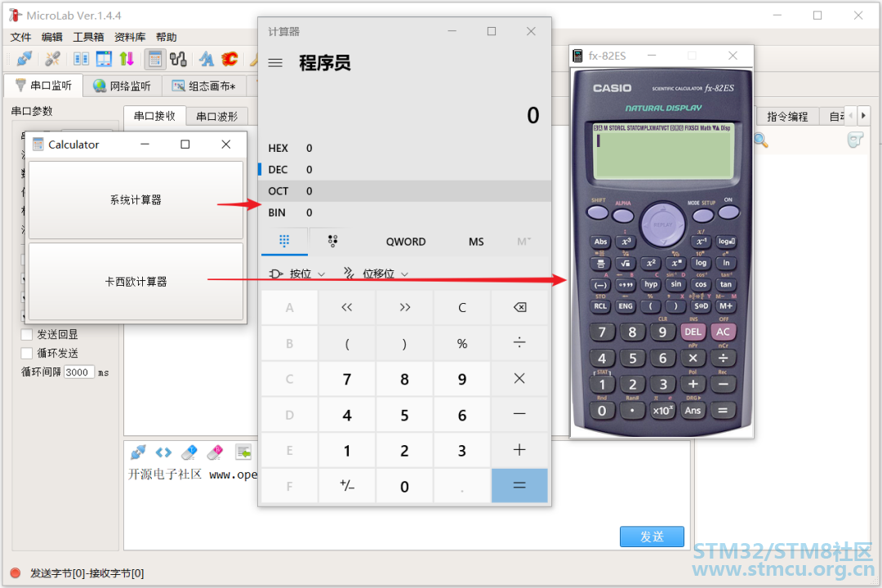
Task: Click the left shift << key in 计算器
Action: tap(347, 307)
